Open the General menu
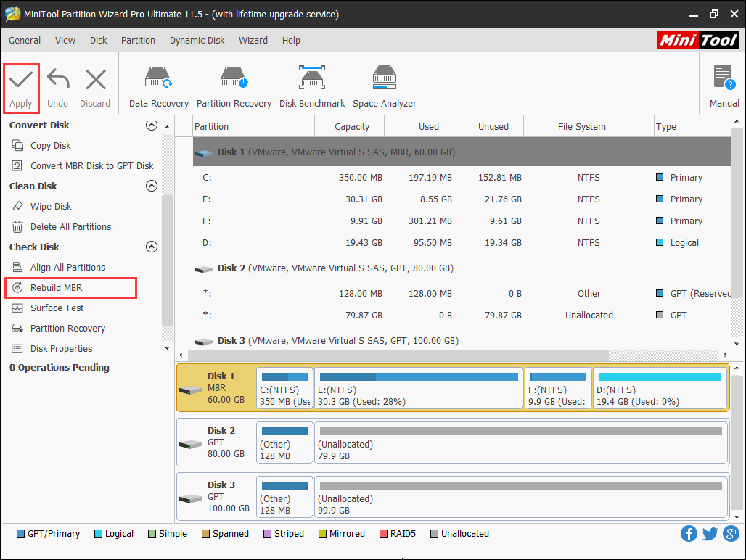The width and height of the screenshot is (746, 560). coord(25,41)
